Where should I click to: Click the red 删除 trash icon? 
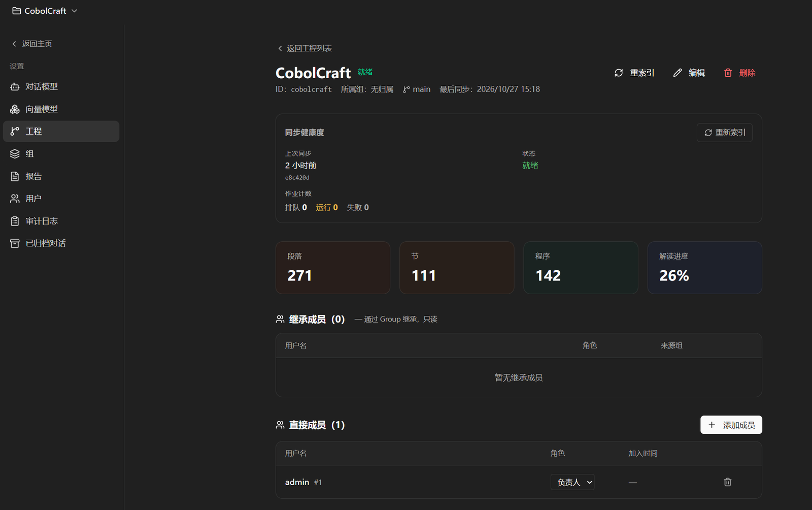(728, 73)
